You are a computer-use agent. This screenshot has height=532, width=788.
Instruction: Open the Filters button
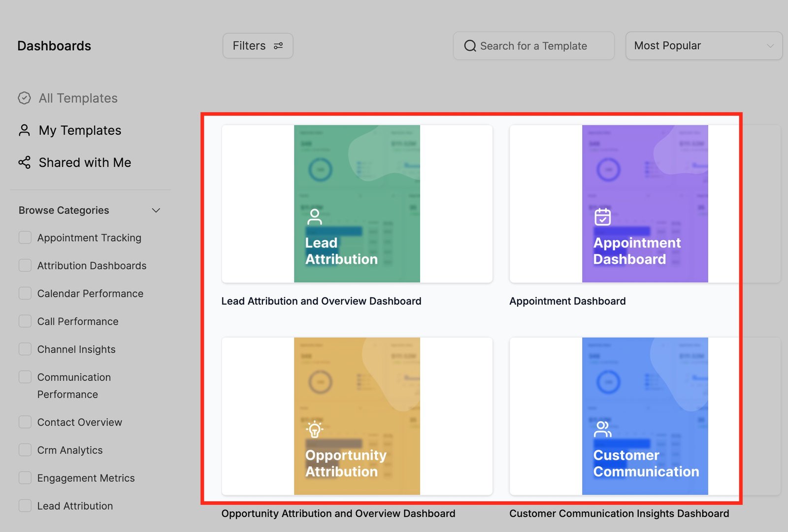[x=258, y=46]
